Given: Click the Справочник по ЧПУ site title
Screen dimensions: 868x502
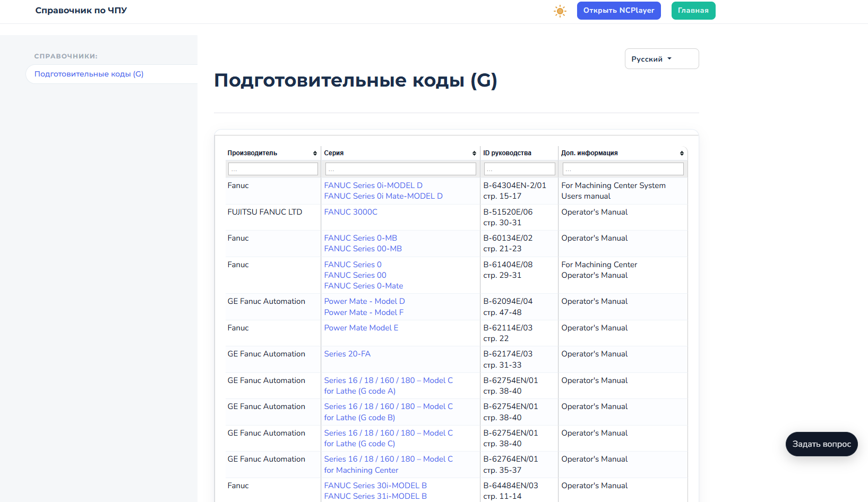Looking at the screenshot, I should click(x=81, y=10).
